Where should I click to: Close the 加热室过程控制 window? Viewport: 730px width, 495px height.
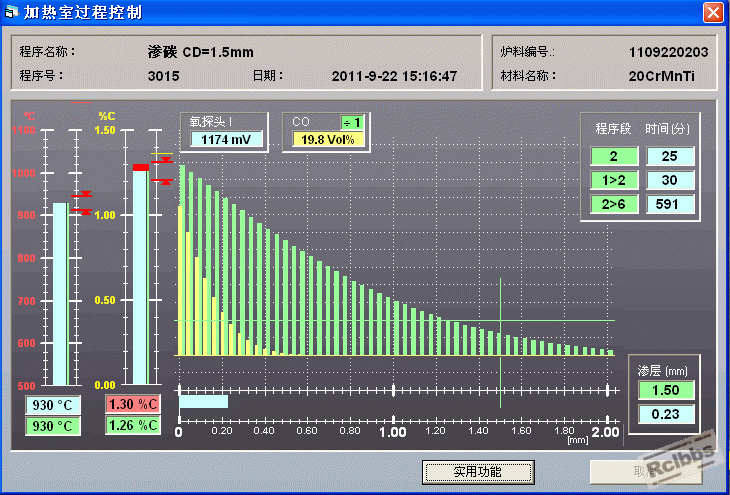[x=713, y=13]
